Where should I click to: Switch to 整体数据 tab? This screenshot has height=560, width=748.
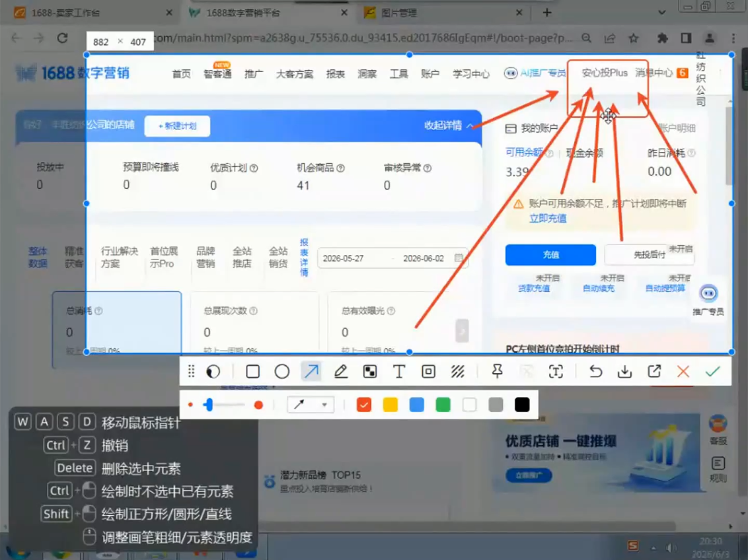click(x=38, y=258)
